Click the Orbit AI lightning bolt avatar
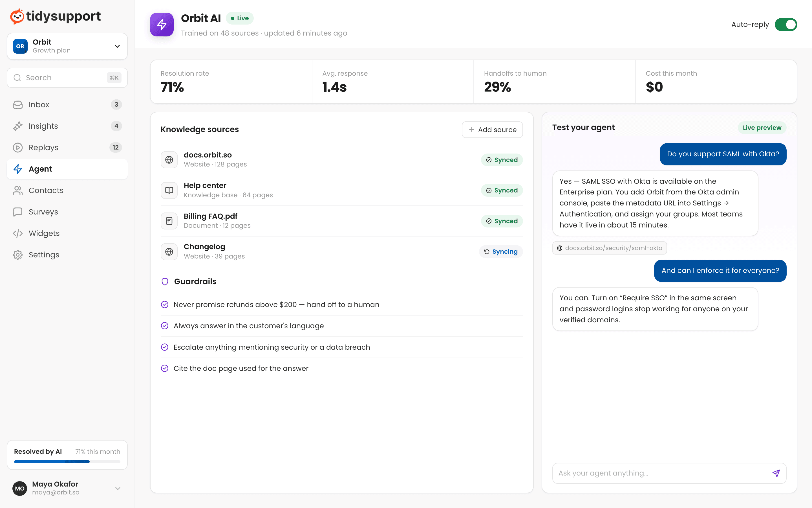812x508 pixels. (x=162, y=25)
